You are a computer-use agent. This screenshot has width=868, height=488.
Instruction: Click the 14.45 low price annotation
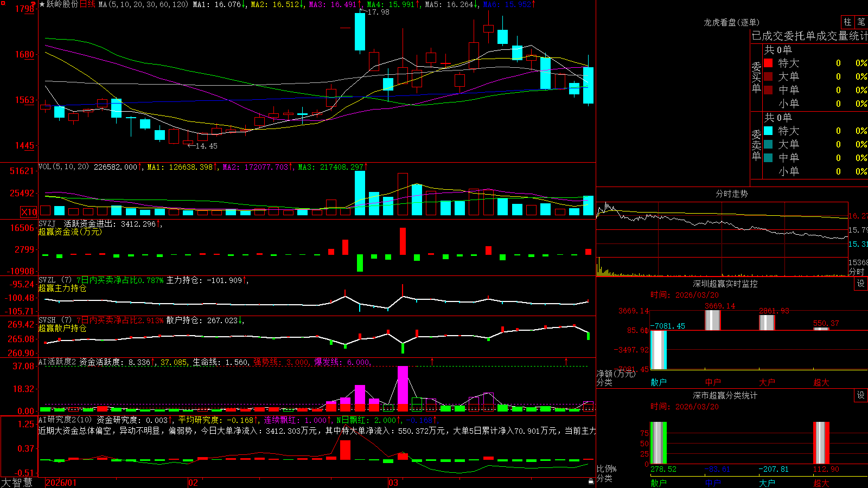[x=206, y=146]
